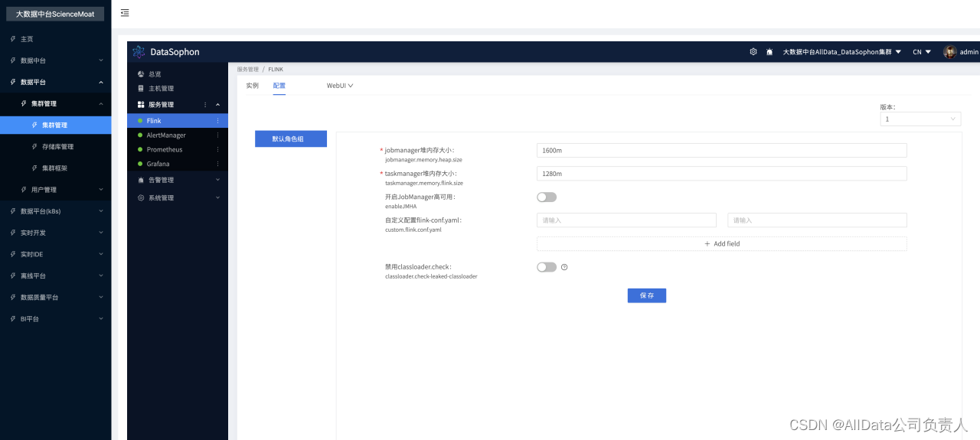Image resolution: width=980 pixels, height=440 pixels.
Task: Toggle the 开启JobManager高可用 switch
Action: point(547,197)
